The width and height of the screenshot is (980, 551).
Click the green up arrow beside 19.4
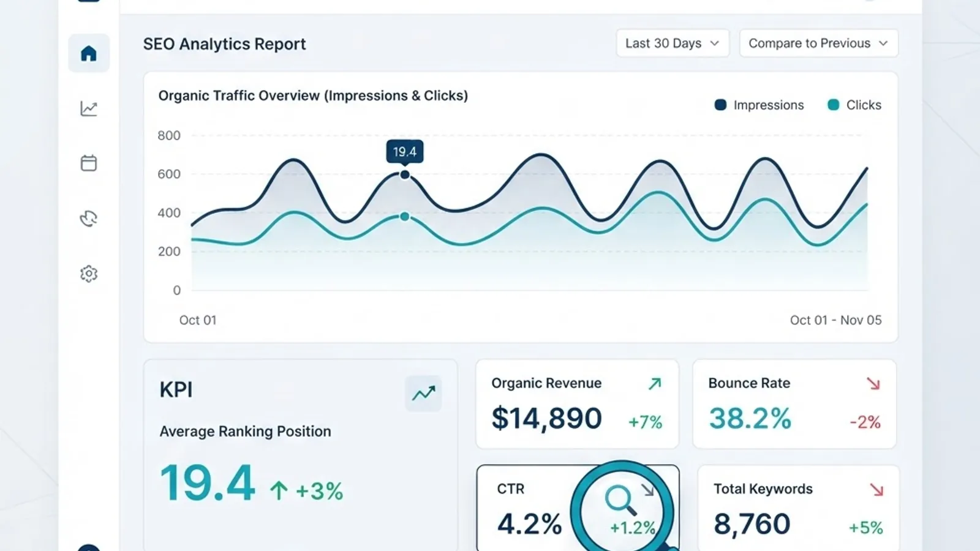pyautogui.click(x=279, y=490)
